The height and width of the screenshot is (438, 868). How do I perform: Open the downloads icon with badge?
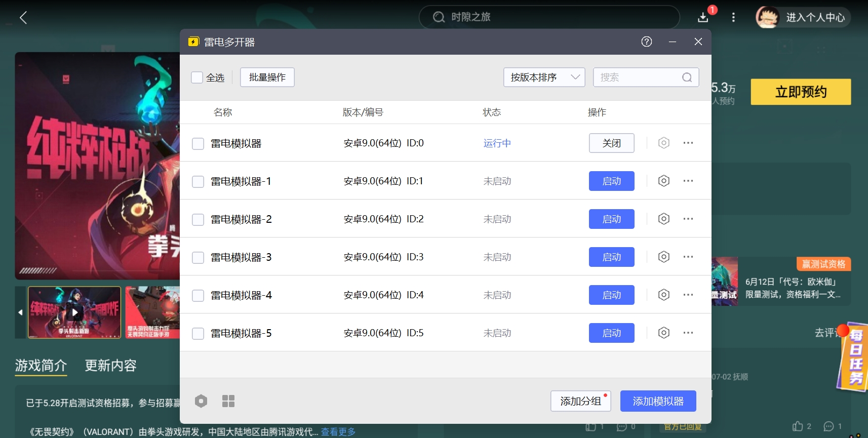coord(703,17)
